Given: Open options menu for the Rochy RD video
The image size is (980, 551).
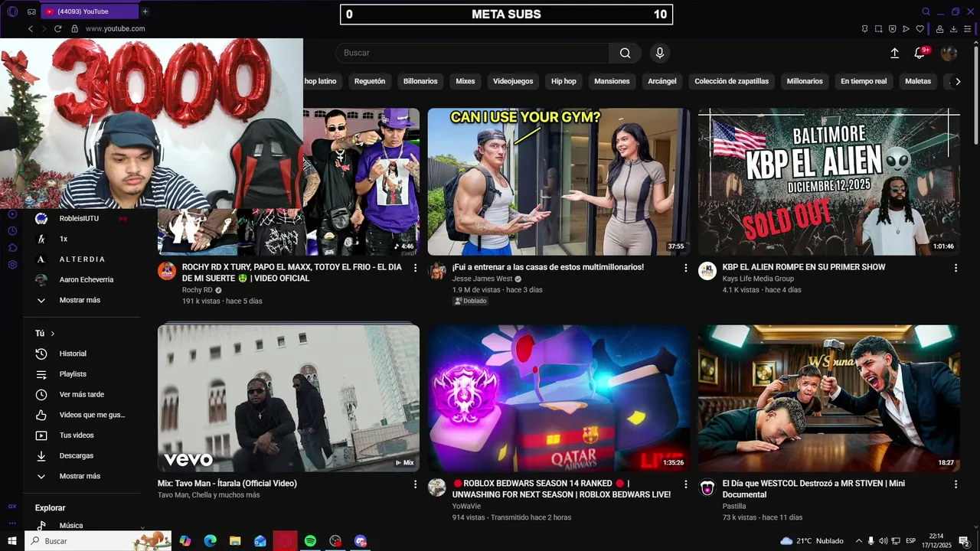Looking at the screenshot, I should (x=416, y=268).
